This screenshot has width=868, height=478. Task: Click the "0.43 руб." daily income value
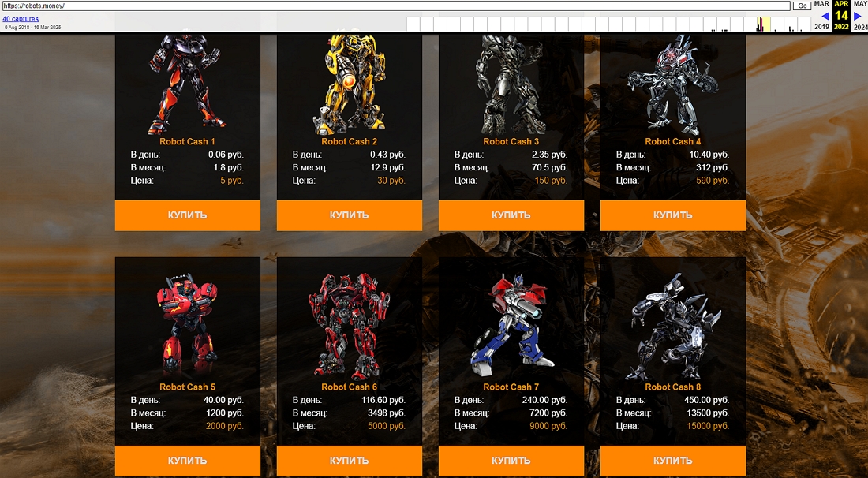[387, 155]
